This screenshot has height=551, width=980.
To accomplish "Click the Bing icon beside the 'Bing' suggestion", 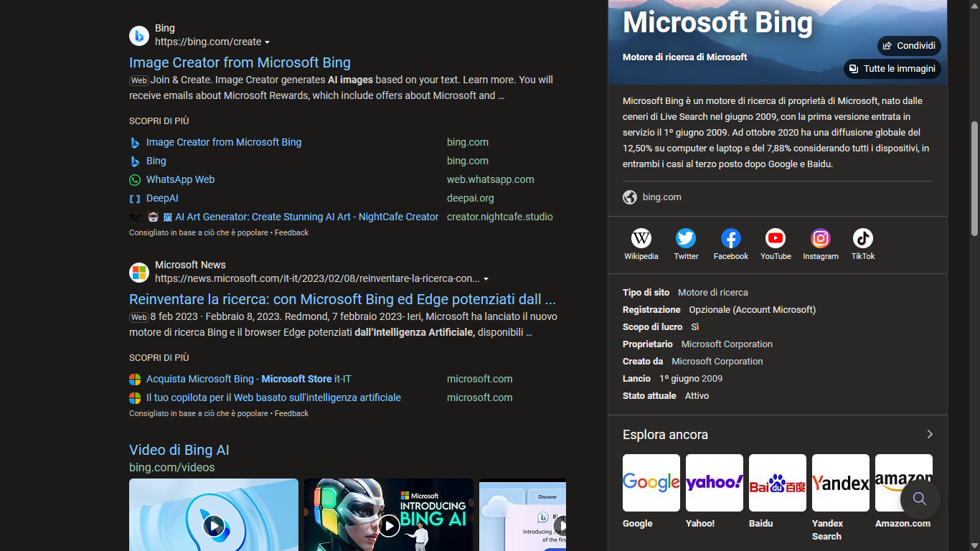I will [135, 161].
